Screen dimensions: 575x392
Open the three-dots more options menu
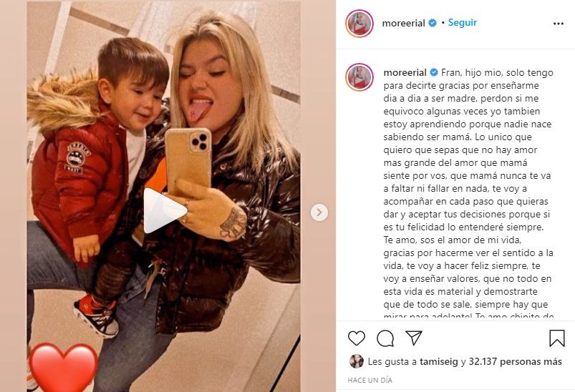point(558,24)
